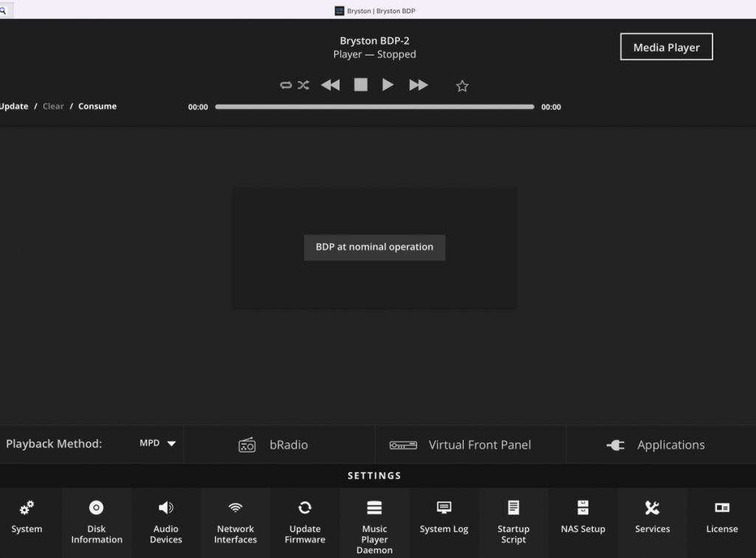
Task: Click the Bryston BDP-2 title text
Action: click(x=374, y=41)
